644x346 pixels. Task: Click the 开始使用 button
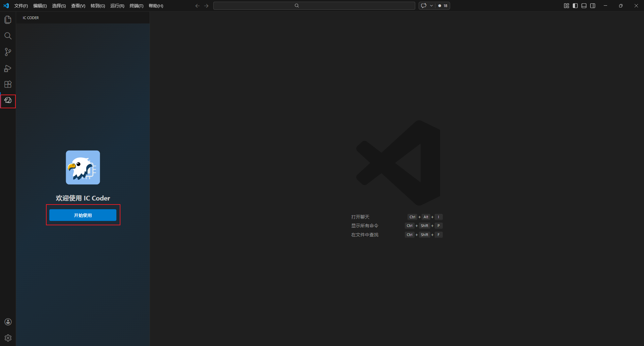83,215
